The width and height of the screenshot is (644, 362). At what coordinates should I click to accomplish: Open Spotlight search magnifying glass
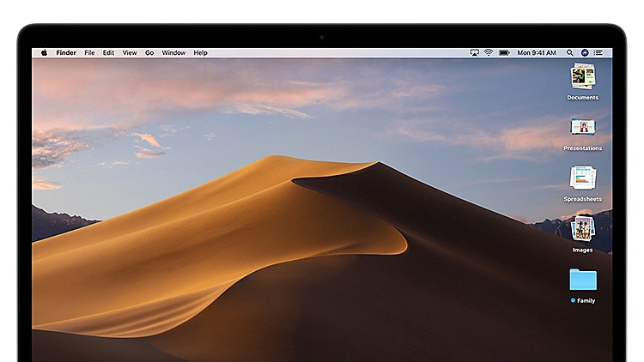point(570,53)
